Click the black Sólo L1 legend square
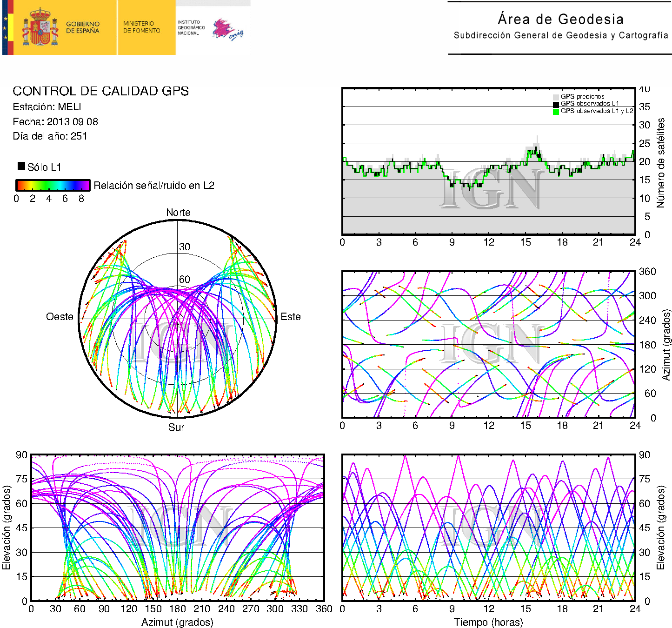 [21, 166]
